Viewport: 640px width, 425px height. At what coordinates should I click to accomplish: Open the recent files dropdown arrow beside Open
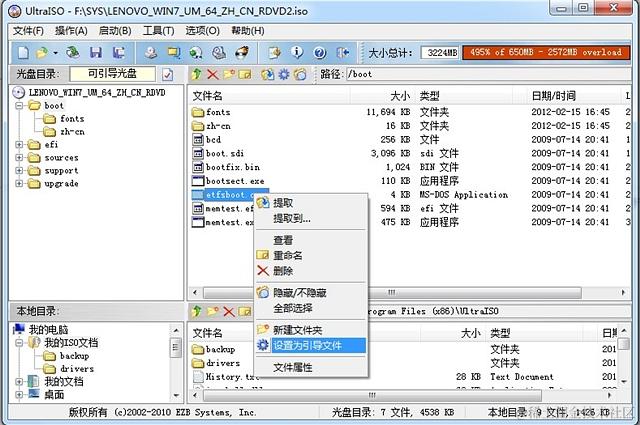pyautogui.click(x=55, y=53)
